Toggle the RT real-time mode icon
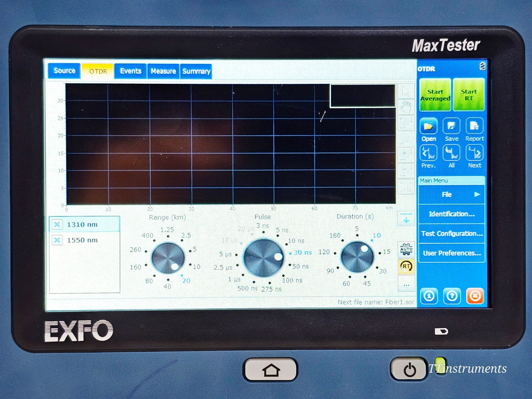532x399 pixels. [406, 266]
